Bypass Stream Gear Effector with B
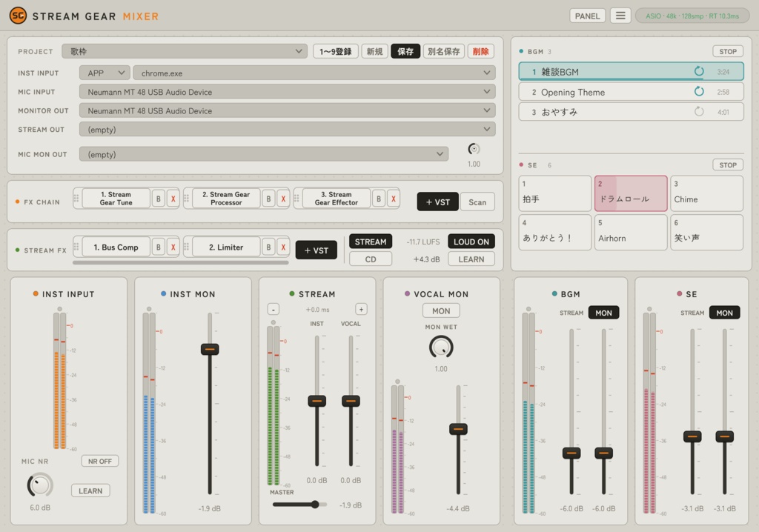 [379, 199]
